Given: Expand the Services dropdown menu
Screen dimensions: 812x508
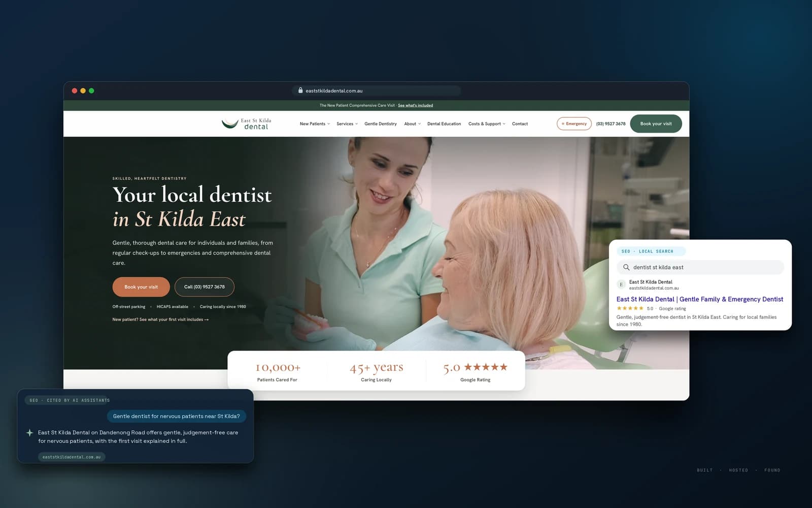Looking at the screenshot, I should click(347, 124).
